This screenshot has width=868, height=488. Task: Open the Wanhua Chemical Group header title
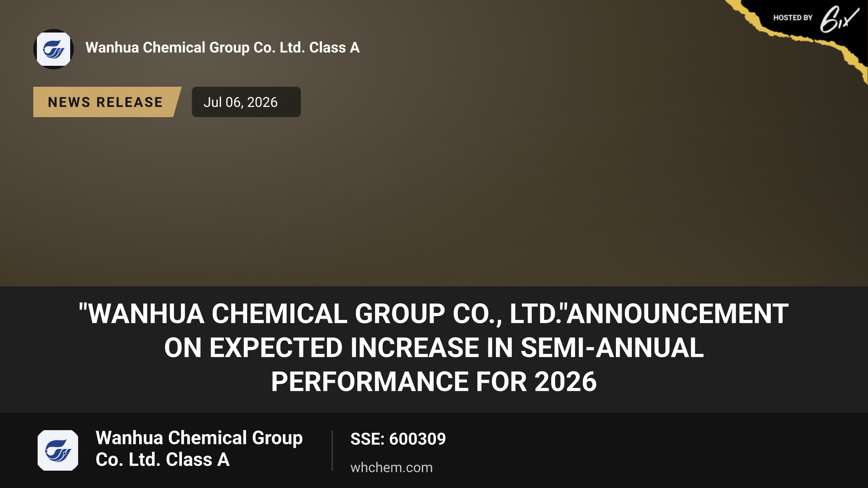222,47
